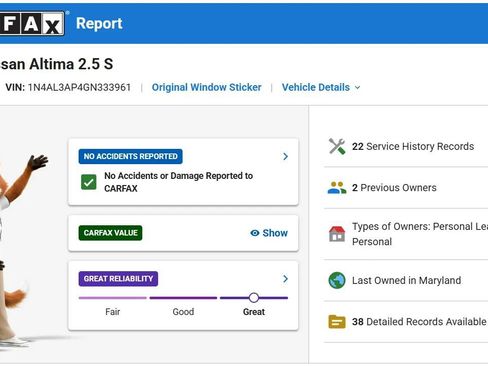
Task: Click the house icon for owner types
Action: tap(337, 234)
